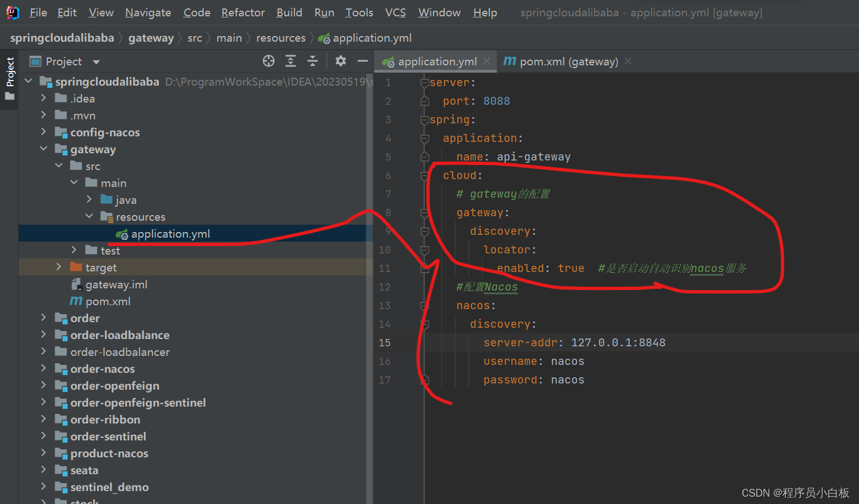Screen dimensions: 859x504
Task: Open the VCS menu
Action: (x=395, y=12)
